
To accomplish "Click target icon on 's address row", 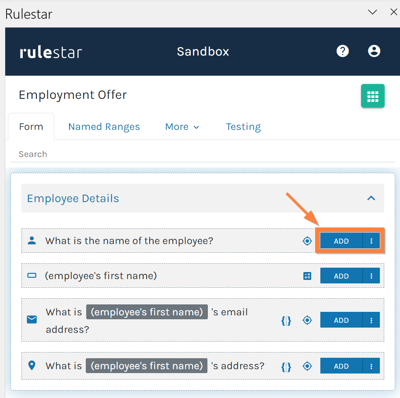I will point(307,366).
